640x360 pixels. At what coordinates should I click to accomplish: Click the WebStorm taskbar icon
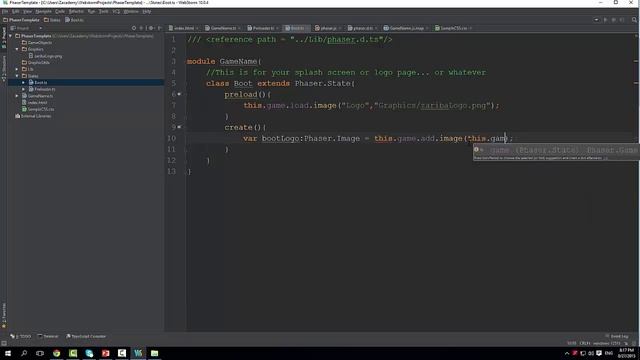(x=138, y=353)
